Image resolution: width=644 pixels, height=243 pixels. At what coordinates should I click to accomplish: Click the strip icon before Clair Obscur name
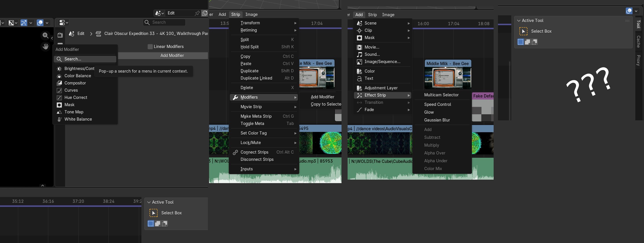98,34
